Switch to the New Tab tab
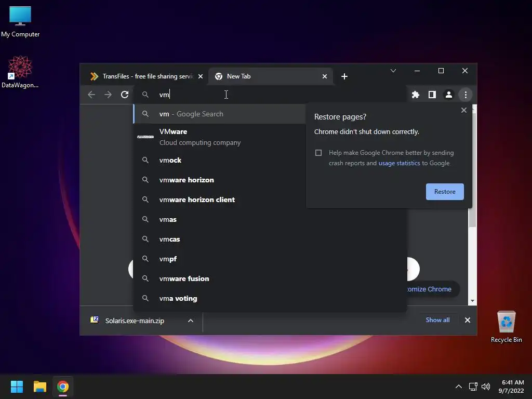This screenshot has width=532, height=399. pos(270,76)
